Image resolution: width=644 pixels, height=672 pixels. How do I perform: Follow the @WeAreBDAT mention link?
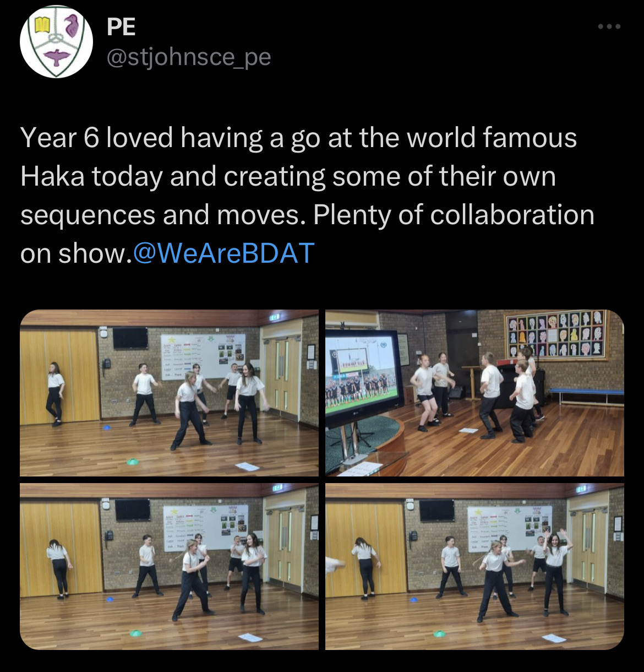223,253
